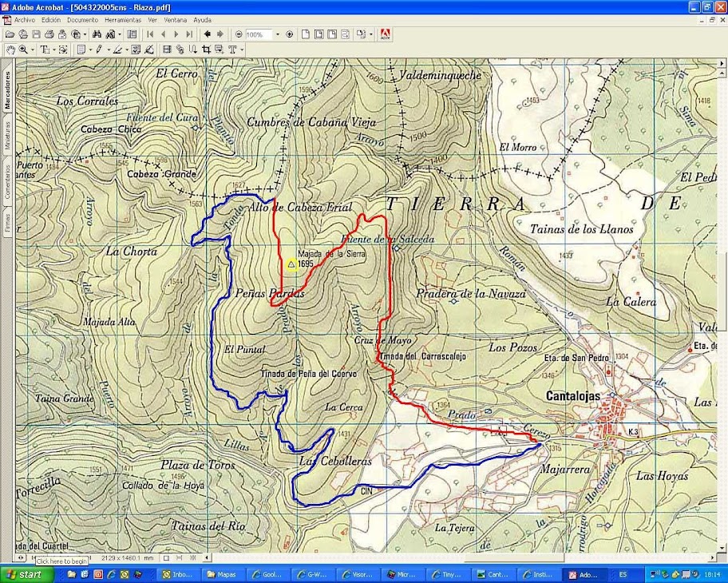The width and height of the screenshot is (728, 583).
Task: Expand the rotate view dropdown arrow
Action: [371, 34]
